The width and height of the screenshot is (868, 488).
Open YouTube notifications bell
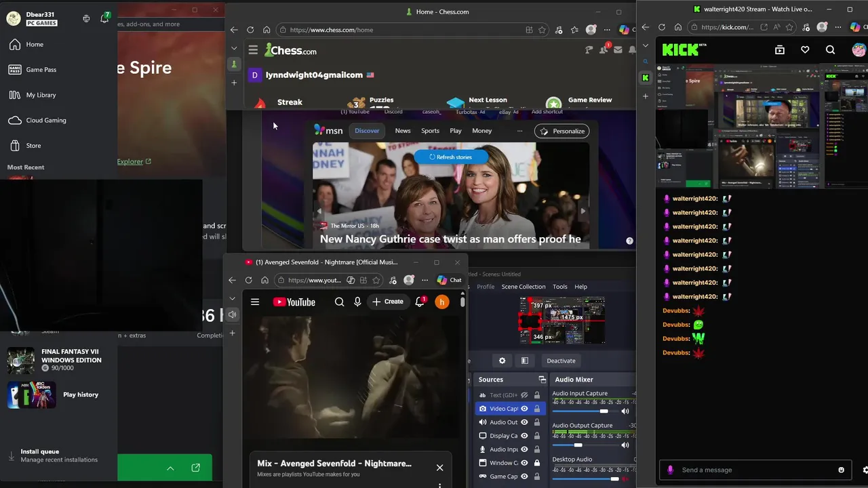tap(420, 302)
